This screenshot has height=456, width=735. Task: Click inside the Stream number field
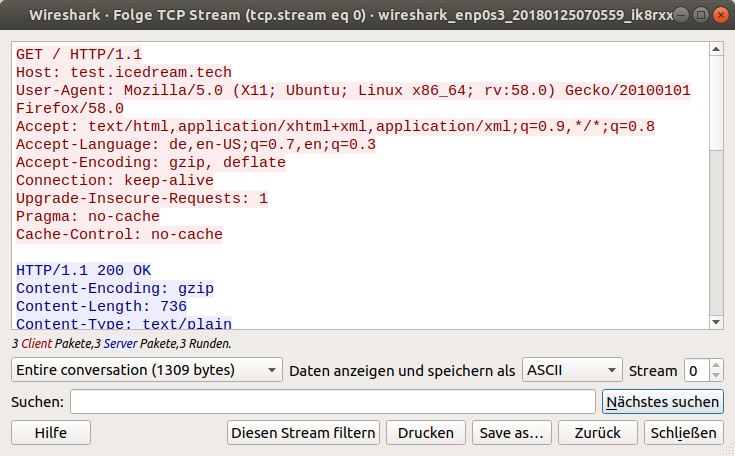pyautogui.click(x=696, y=370)
